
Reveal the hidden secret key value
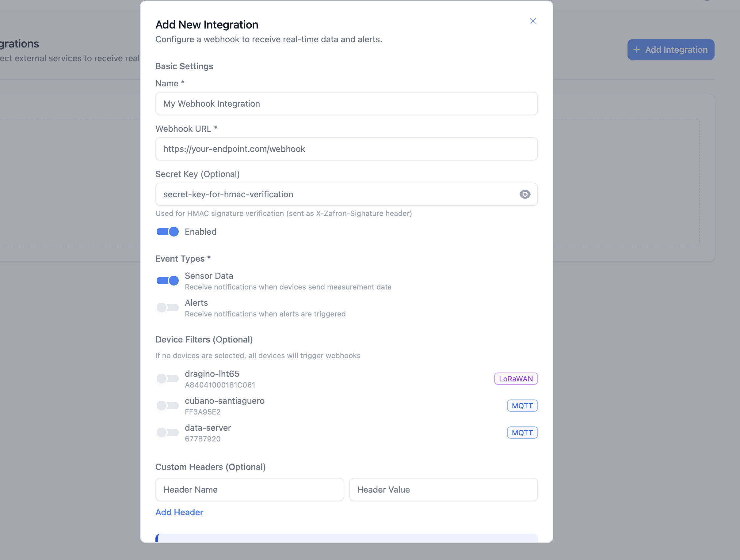[x=524, y=194]
